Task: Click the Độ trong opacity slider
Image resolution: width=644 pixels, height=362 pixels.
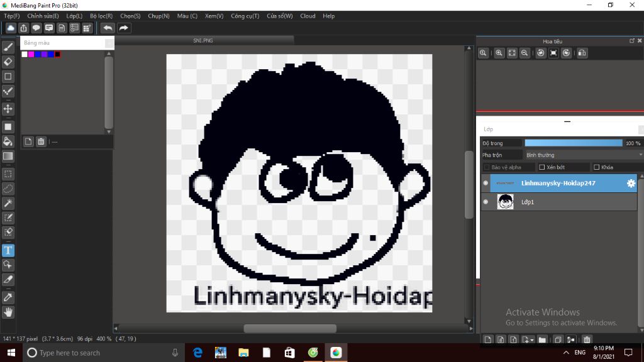Action: (574, 143)
